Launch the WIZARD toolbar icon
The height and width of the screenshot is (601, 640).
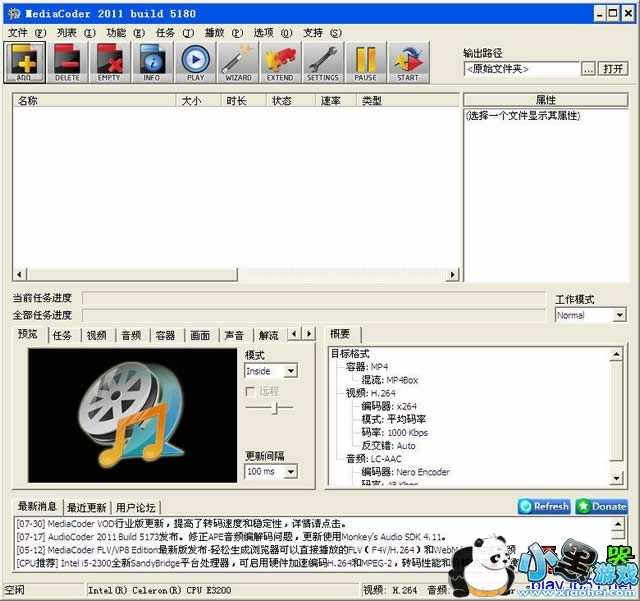click(x=238, y=62)
